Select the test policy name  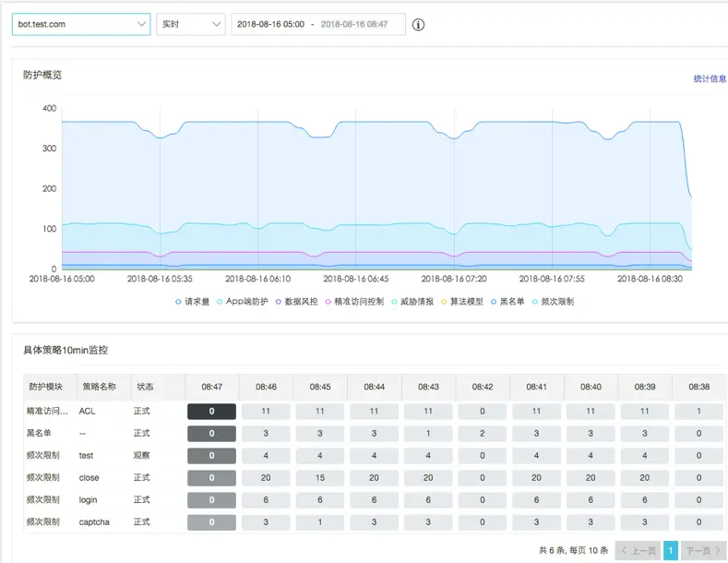[86, 456]
